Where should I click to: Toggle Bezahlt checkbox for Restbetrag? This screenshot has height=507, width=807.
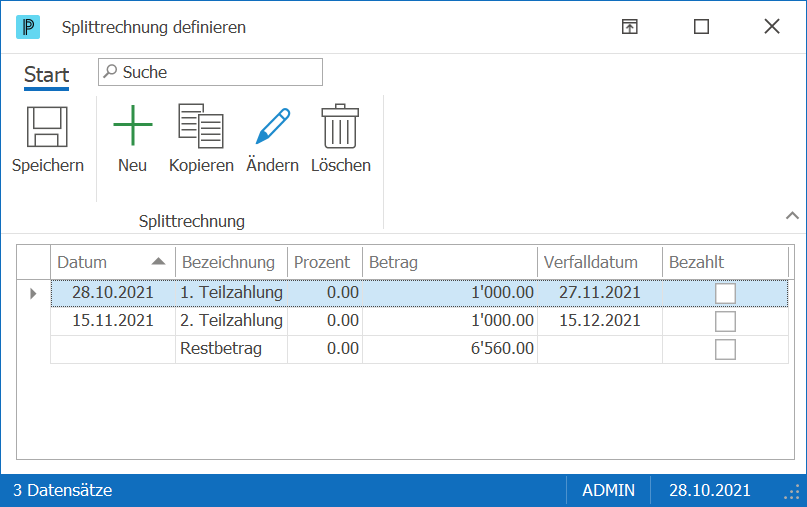point(725,349)
